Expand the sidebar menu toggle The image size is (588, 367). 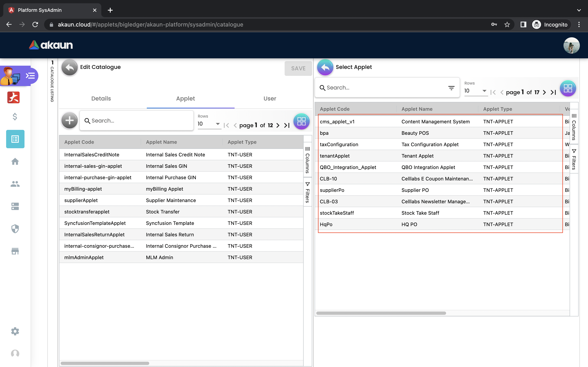tap(30, 76)
